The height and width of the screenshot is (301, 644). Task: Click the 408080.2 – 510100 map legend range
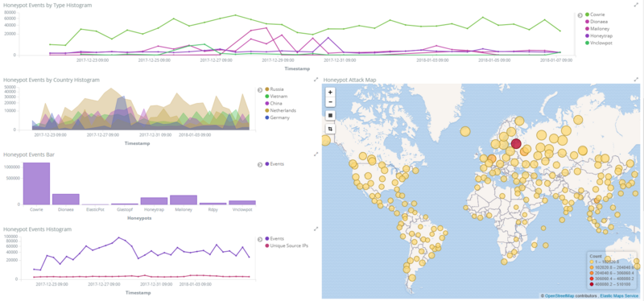[x=613, y=283]
